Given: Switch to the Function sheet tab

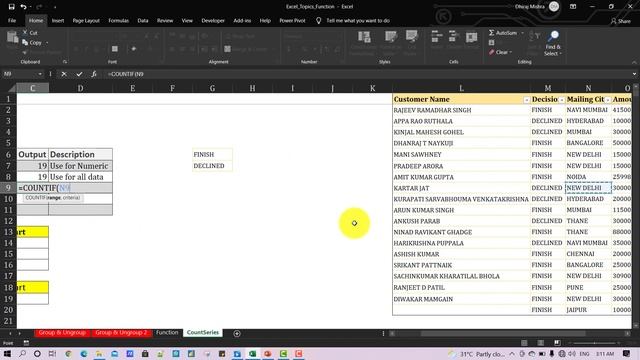Looking at the screenshot, I should (x=167, y=333).
